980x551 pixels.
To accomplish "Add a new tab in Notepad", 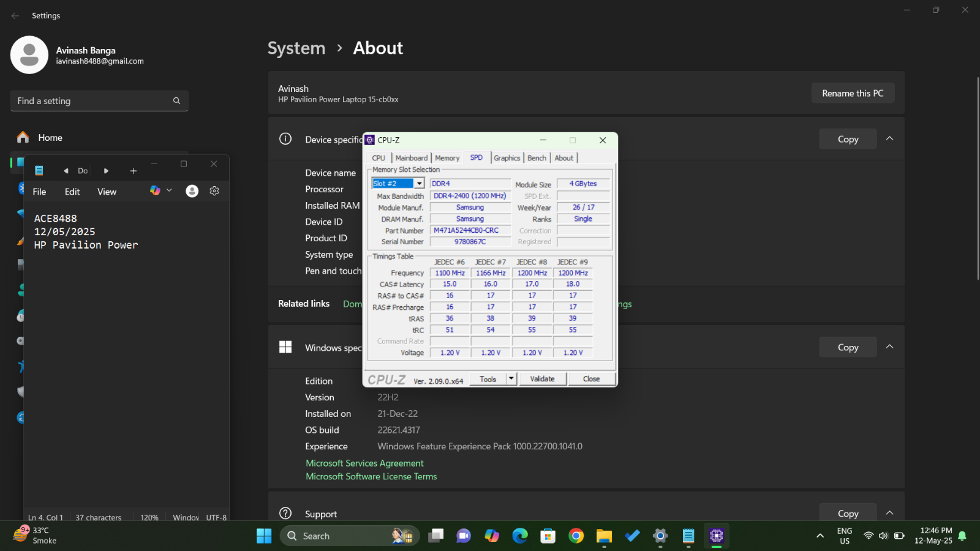I will click(x=134, y=171).
